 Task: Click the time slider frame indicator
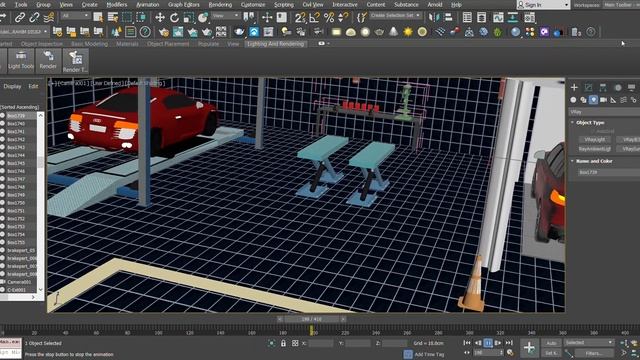[x=311, y=319]
